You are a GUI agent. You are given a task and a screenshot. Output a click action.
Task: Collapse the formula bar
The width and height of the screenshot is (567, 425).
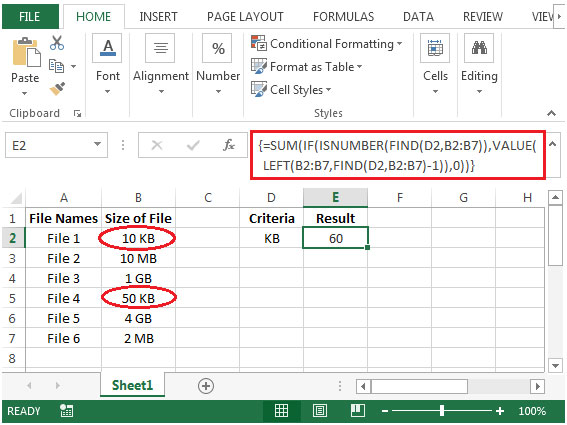coord(552,144)
